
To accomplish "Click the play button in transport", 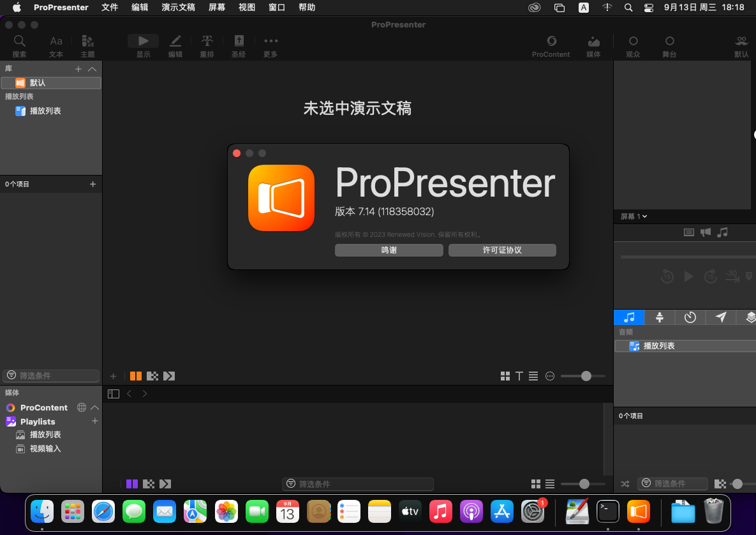I will [x=689, y=276].
